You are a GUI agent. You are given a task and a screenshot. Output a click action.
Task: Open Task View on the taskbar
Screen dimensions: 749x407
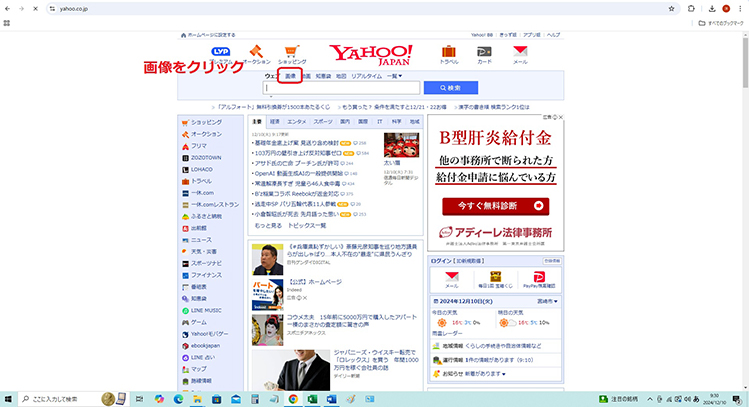pos(139,399)
